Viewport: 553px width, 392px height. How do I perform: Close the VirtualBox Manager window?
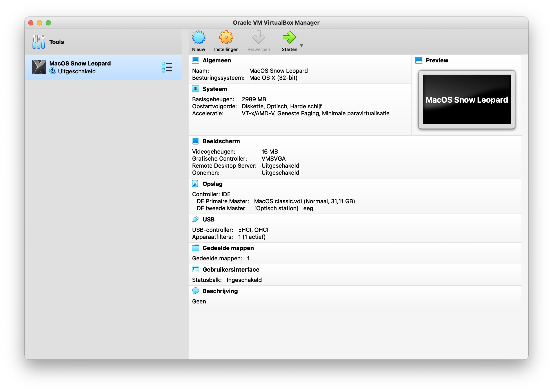tap(31, 23)
